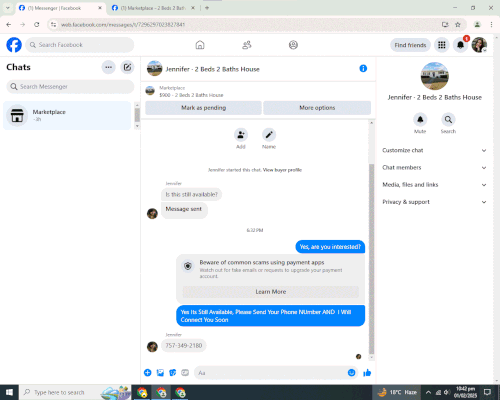Image resolution: width=500 pixels, height=400 pixels.
Task: Click the Search Facebook field
Action: tap(80, 45)
